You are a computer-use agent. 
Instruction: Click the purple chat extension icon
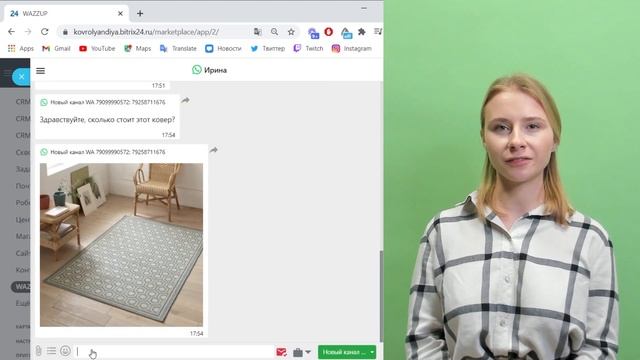[313, 33]
